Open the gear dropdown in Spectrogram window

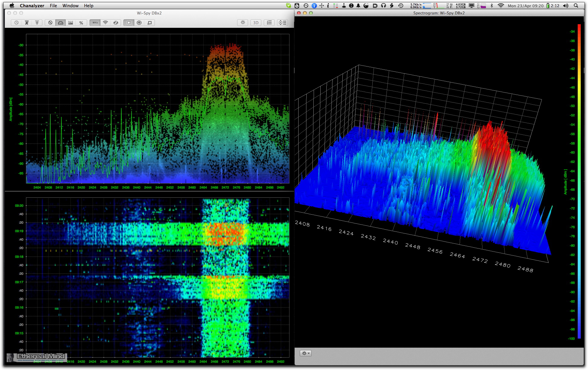(x=305, y=353)
